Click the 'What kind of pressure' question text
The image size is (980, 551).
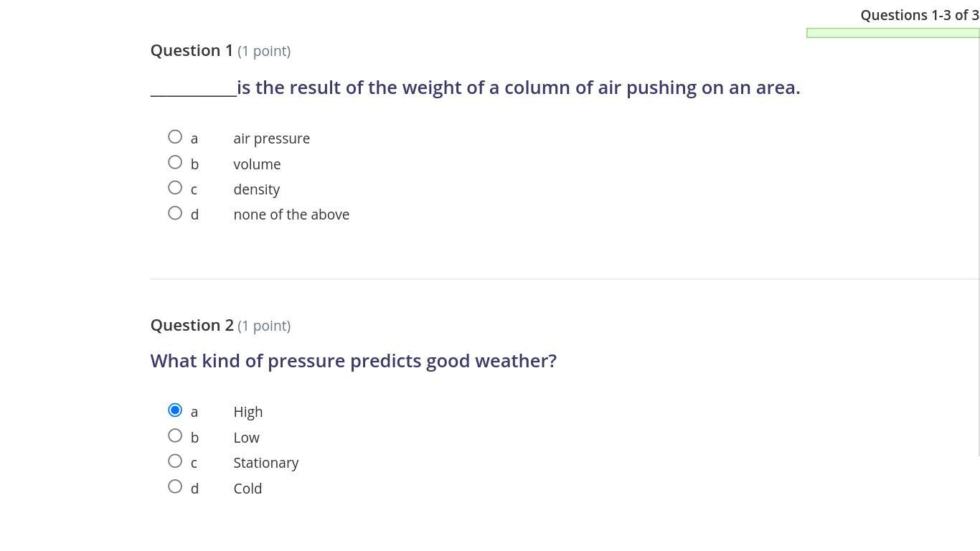click(x=353, y=361)
